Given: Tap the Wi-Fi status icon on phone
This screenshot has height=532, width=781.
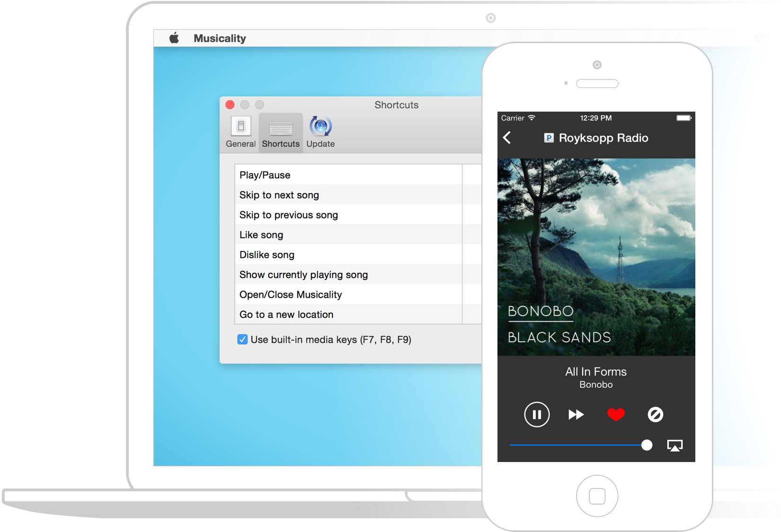Looking at the screenshot, I should click(x=532, y=118).
